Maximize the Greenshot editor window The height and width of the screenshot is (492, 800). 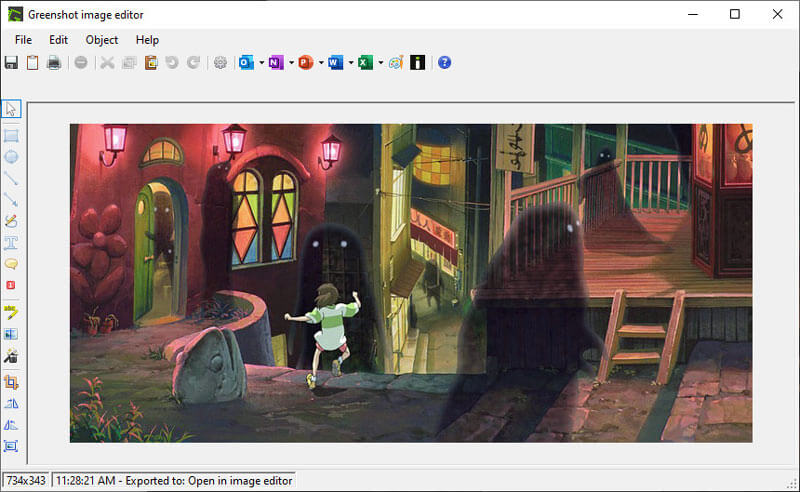pos(735,14)
